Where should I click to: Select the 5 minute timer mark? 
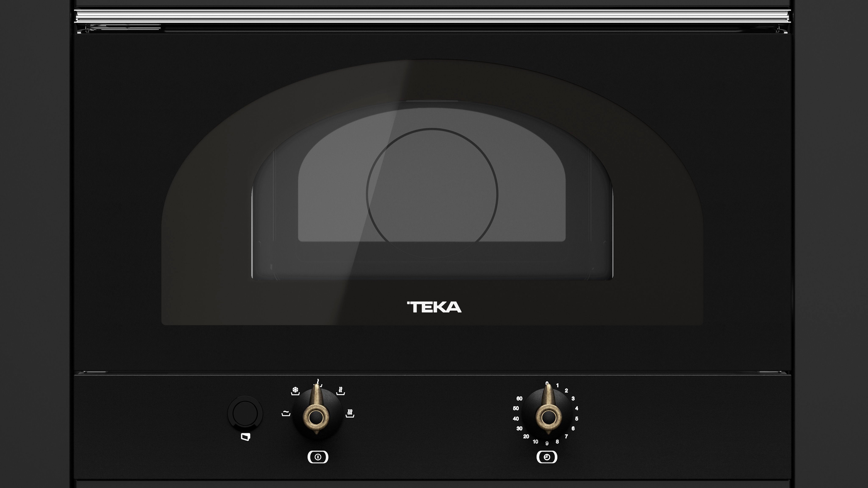[577, 419]
